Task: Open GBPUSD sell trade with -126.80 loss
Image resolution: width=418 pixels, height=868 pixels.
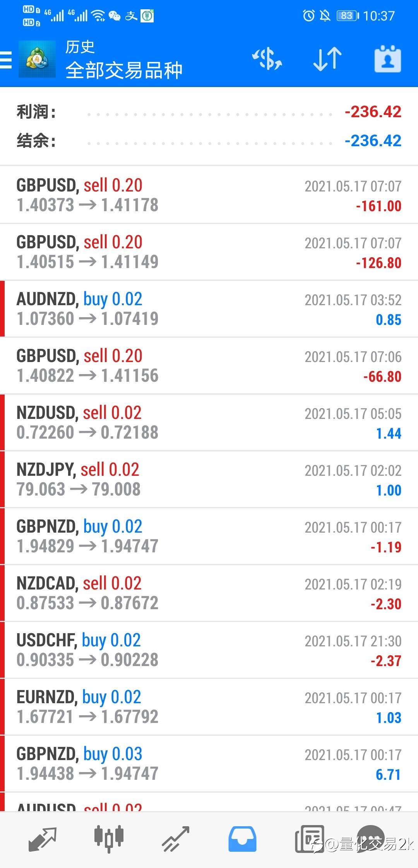Action: point(209,252)
